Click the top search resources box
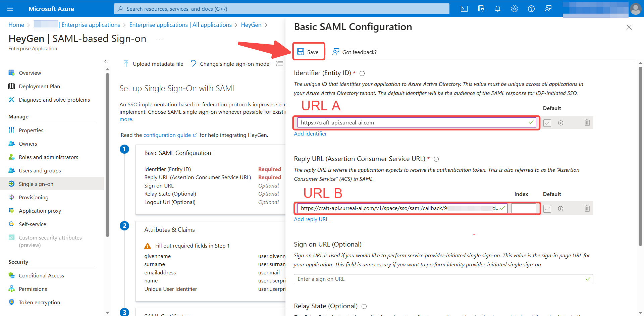Viewport: 644px width, 316px height. (282, 9)
